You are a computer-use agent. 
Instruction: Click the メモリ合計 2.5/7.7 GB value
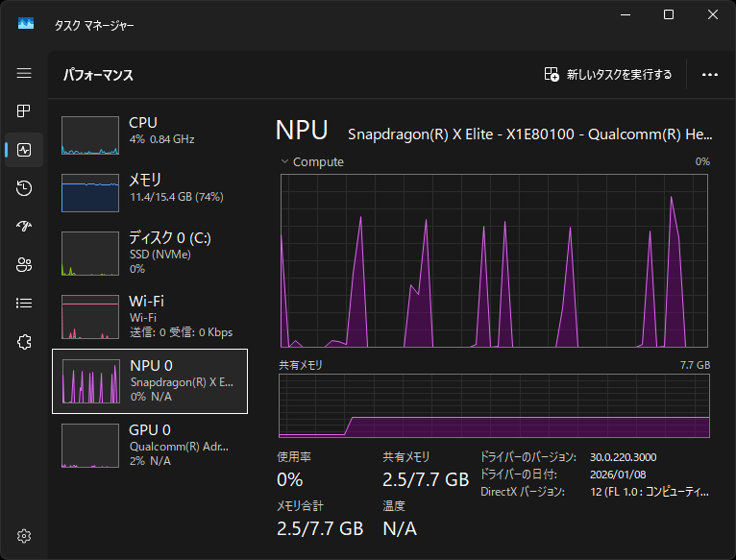[320, 528]
